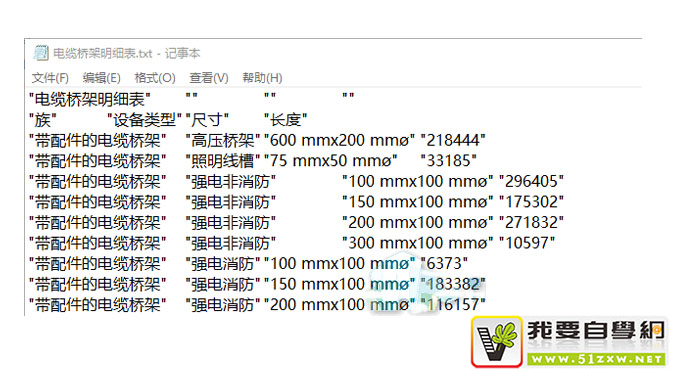The height and width of the screenshot is (389, 700).
Task: Click the "照明线槽" device type text
Action: [x=223, y=161]
